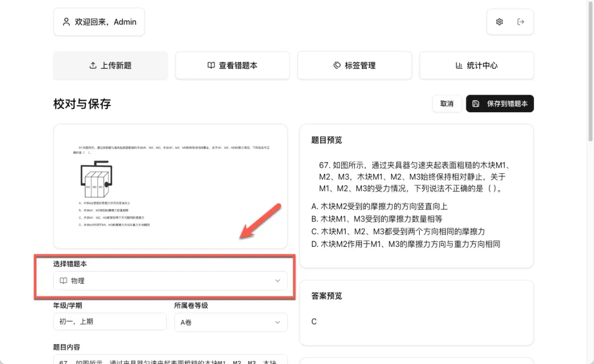Click answer text C in 答案预览
The height and width of the screenshot is (364, 594).
[314, 322]
